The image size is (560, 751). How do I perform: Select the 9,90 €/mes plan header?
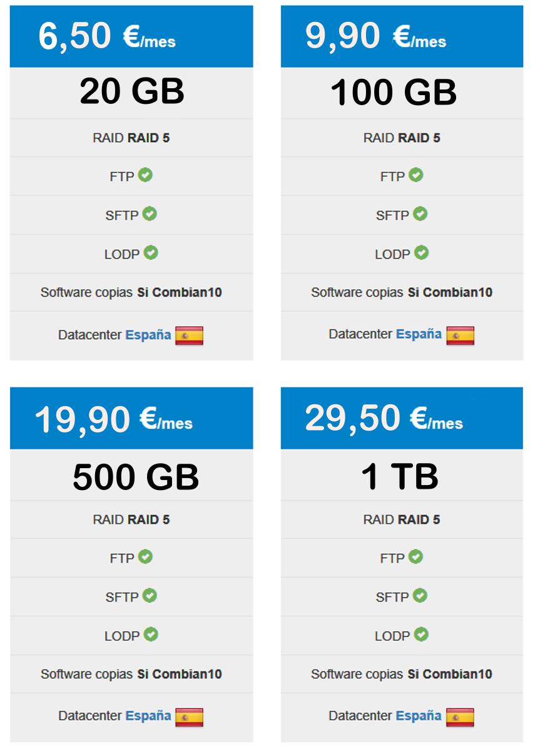(402, 36)
